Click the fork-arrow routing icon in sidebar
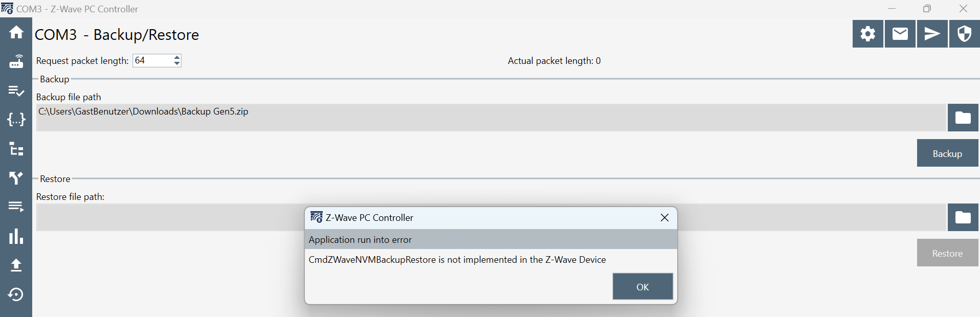This screenshot has height=317, width=980. 16,178
